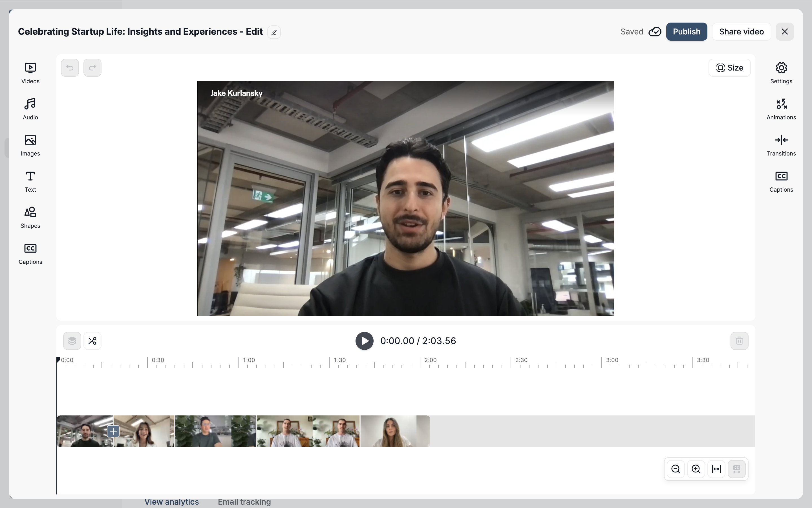The image size is (812, 508).
Task: Open the View analytics tab behind editor
Action: (171, 502)
